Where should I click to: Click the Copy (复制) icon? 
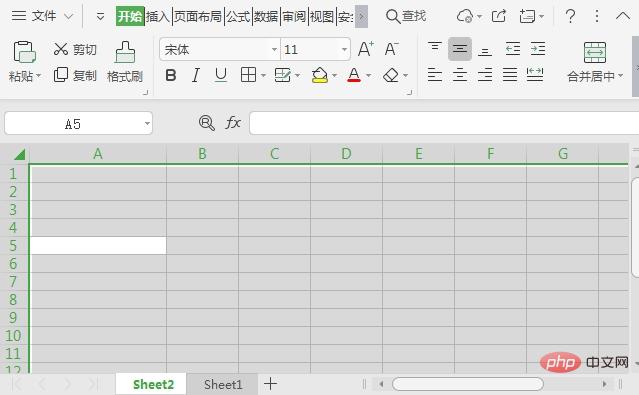point(61,75)
